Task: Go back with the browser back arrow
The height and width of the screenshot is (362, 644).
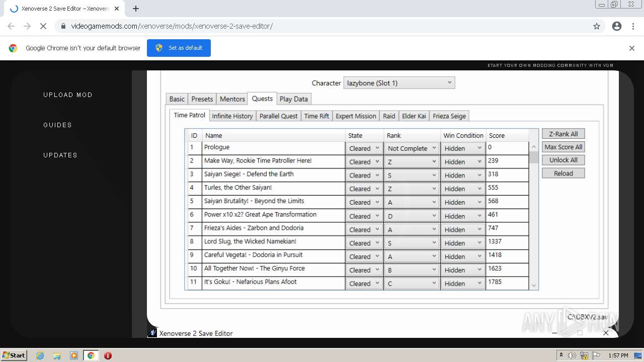Action: [11, 26]
